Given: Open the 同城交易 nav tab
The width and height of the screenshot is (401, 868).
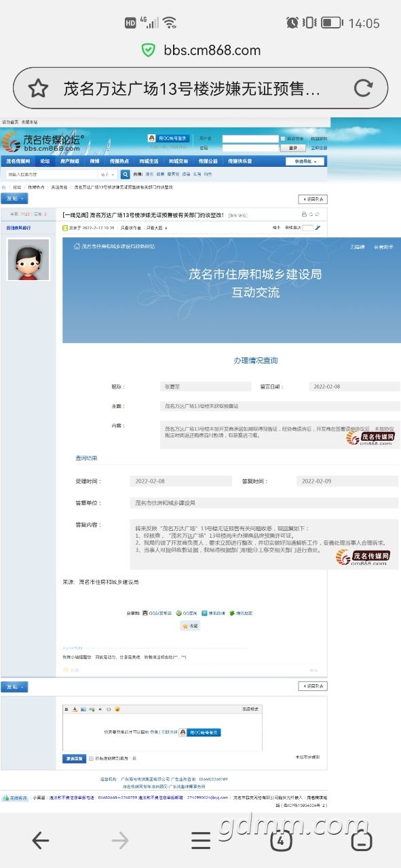Looking at the screenshot, I should point(178,161).
